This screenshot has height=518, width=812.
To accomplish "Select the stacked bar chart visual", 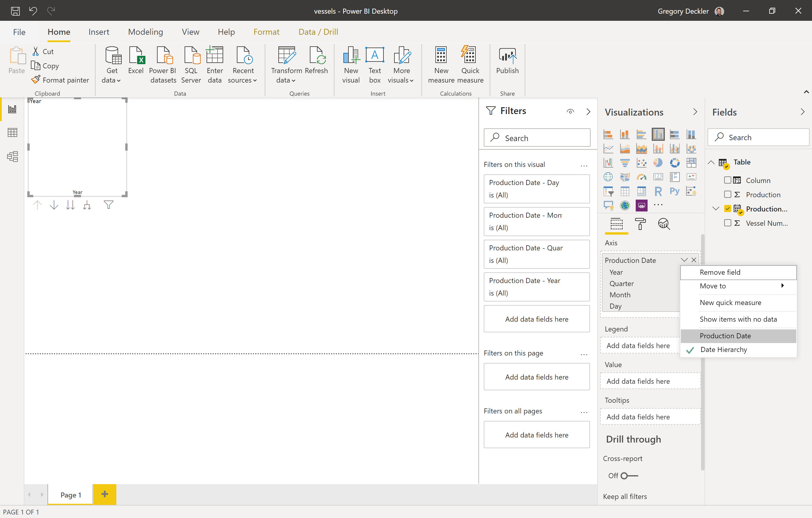I will [608, 134].
